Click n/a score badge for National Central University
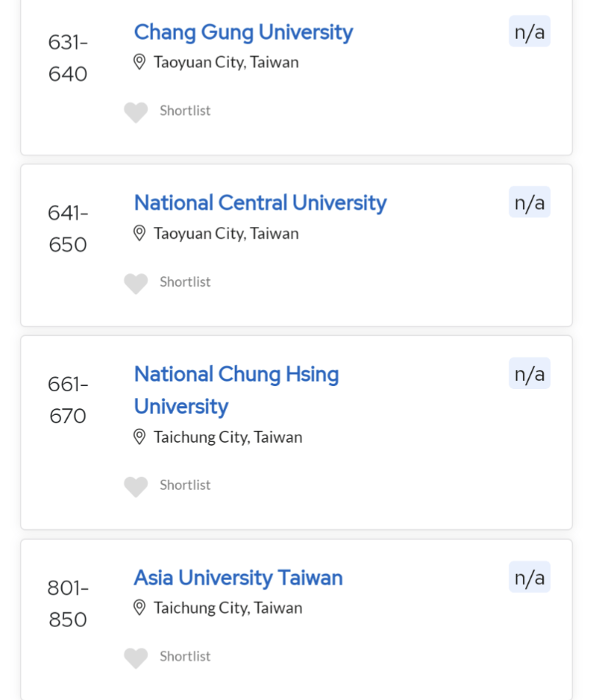Image resolution: width=593 pixels, height=700 pixels. 529,203
